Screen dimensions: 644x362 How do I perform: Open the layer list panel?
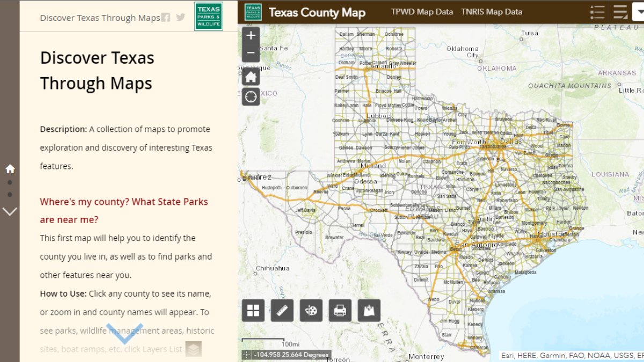point(620,11)
